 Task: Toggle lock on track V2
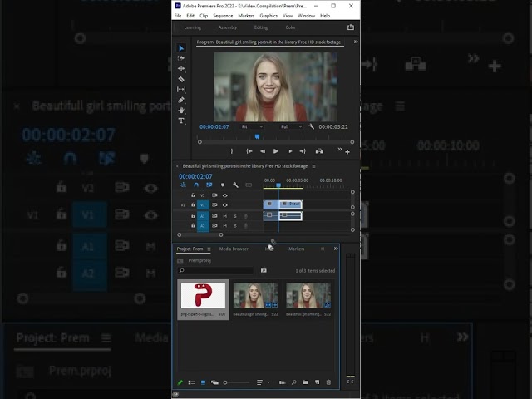point(193,195)
